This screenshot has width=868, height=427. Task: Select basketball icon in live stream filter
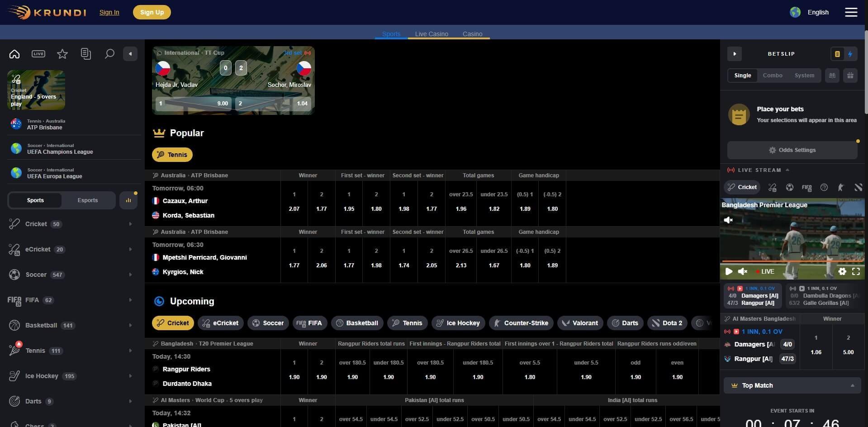(824, 187)
